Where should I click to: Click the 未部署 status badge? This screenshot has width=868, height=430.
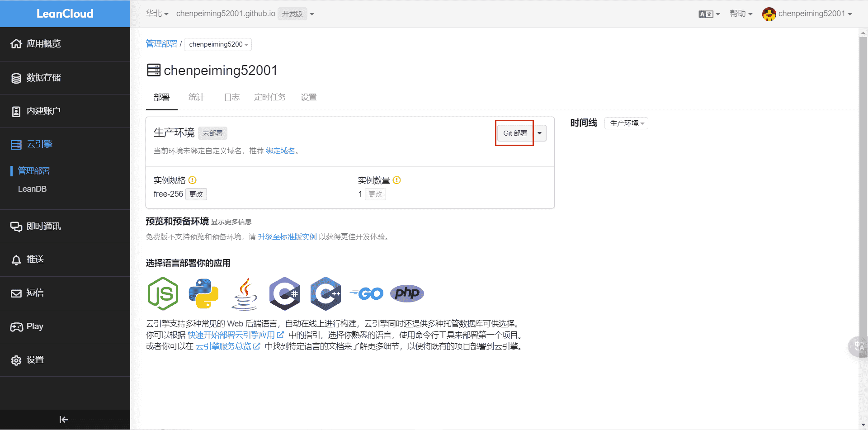[212, 133]
